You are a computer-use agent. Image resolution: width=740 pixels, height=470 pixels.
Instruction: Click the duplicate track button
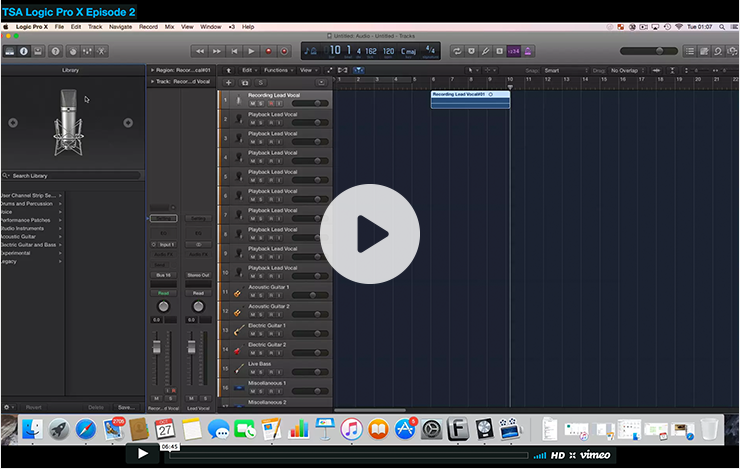click(x=244, y=83)
